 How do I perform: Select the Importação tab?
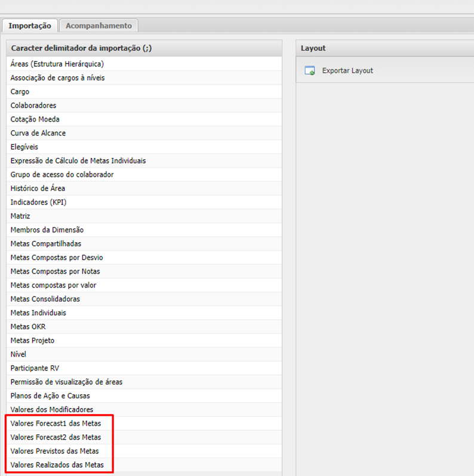(x=30, y=26)
